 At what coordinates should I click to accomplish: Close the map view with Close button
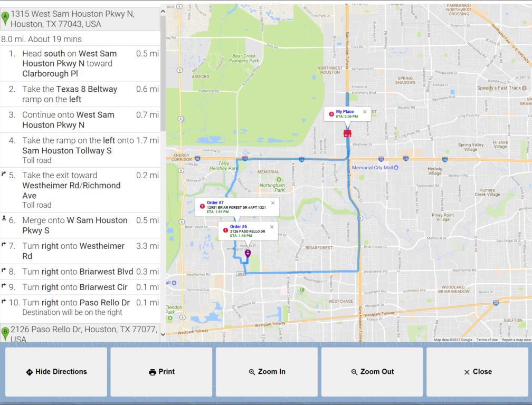click(x=477, y=372)
